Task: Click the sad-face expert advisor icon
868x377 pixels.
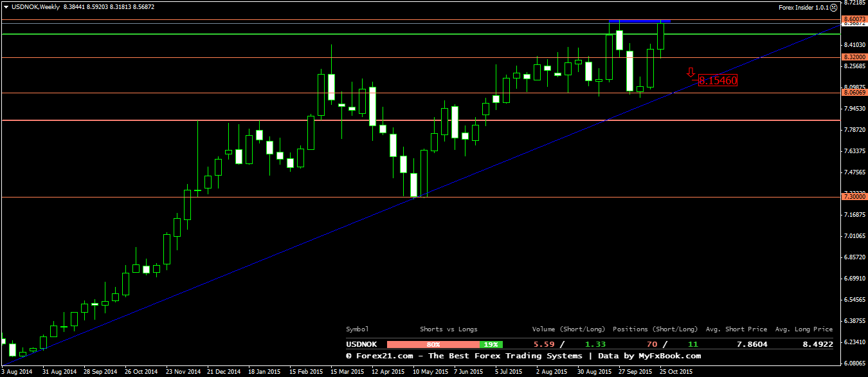Action: pyautogui.click(x=833, y=8)
